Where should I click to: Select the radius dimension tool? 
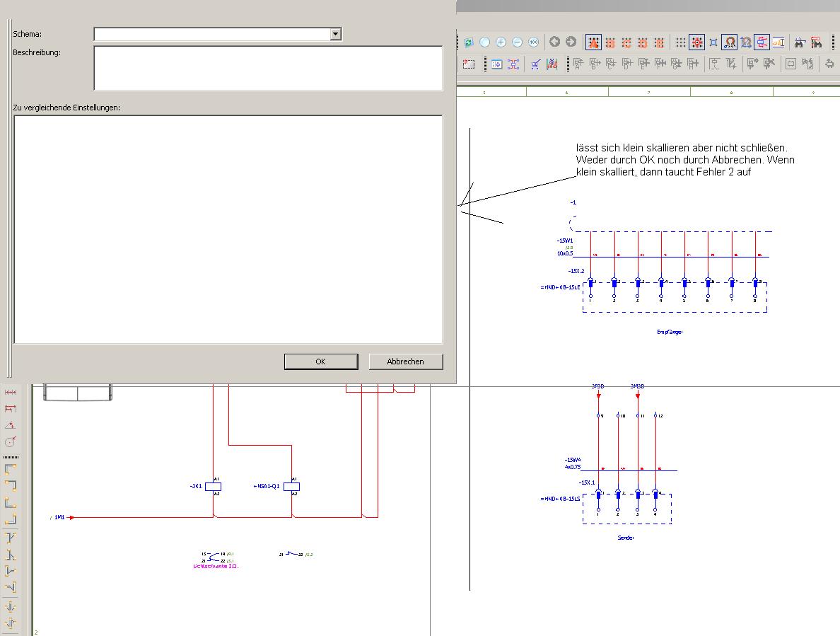click(x=10, y=441)
